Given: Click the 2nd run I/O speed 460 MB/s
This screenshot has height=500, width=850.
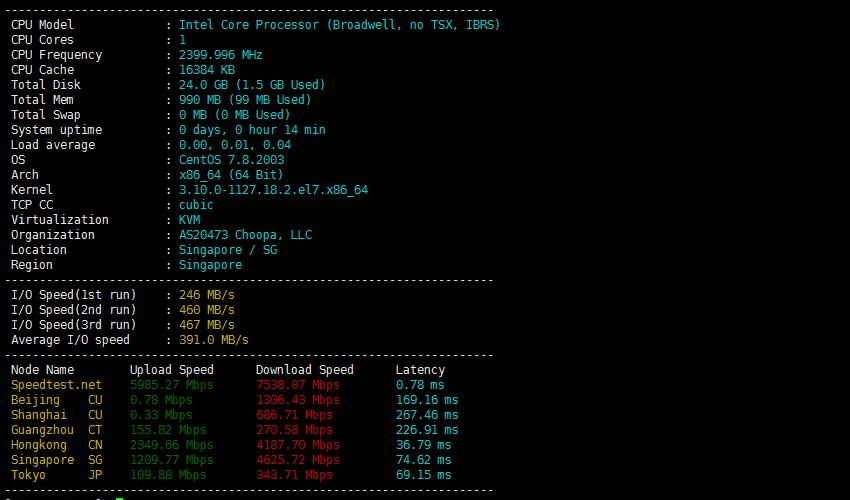Looking at the screenshot, I should pyautogui.click(x=207, y=310).
